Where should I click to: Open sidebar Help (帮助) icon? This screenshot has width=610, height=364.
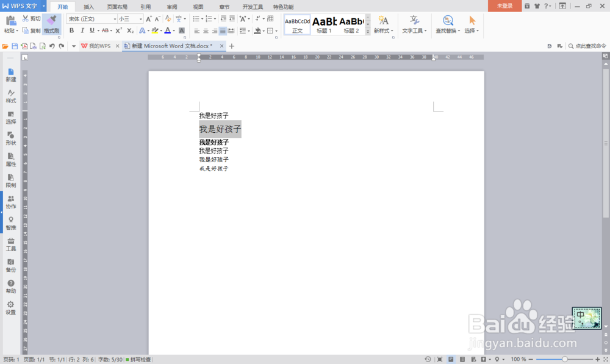11,287
